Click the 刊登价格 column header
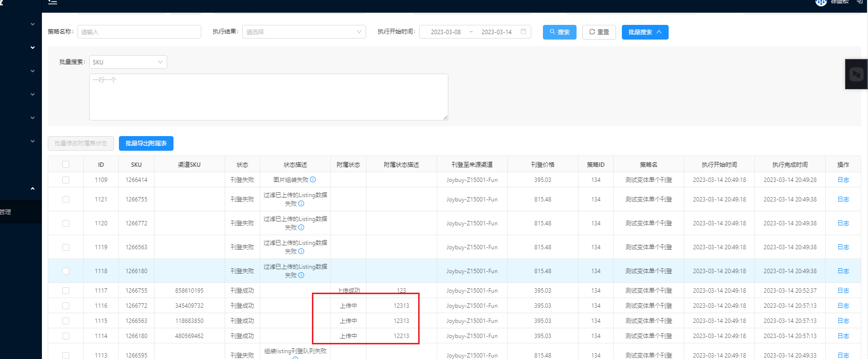868x359 pixels. pos(542,164)
